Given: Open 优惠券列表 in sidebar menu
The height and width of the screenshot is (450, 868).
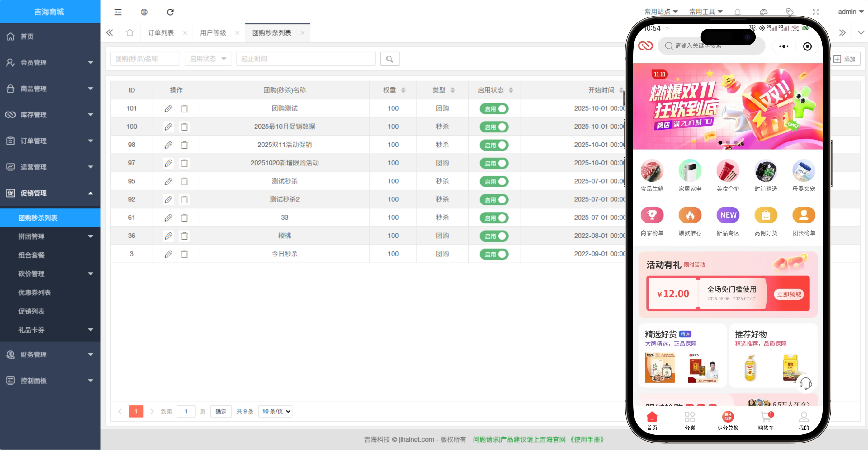Looking at the screenshot, I should coord(34,292).
